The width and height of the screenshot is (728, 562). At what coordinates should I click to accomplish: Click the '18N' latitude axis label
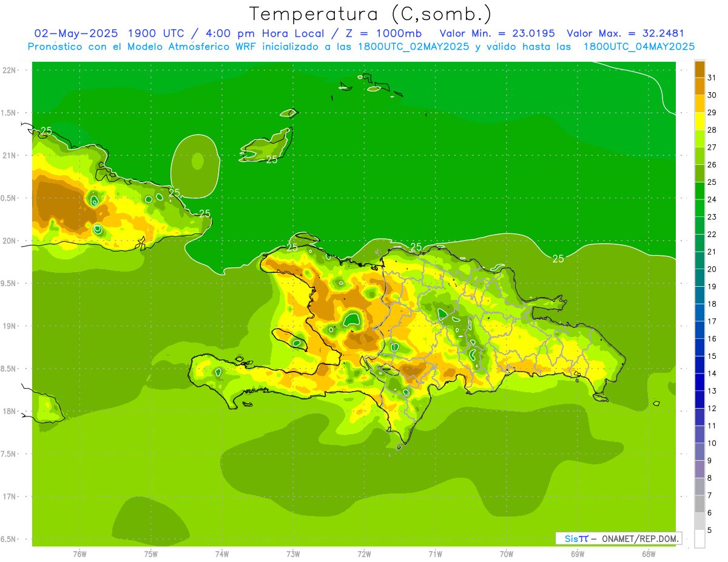(10, 411)
